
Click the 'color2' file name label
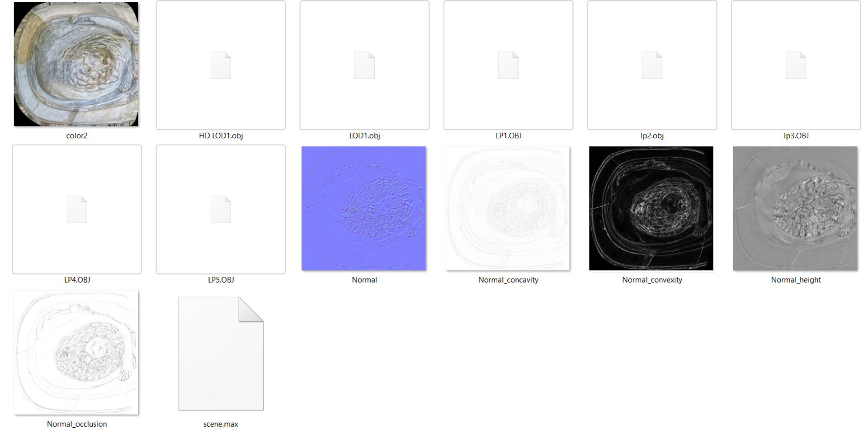(77, 135)
